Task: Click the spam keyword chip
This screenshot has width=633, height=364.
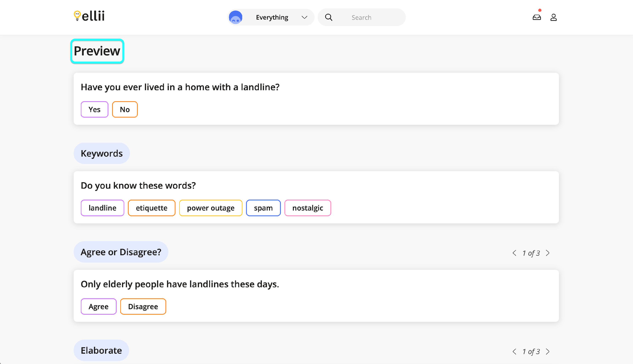Action: click(x=263, y=208)
